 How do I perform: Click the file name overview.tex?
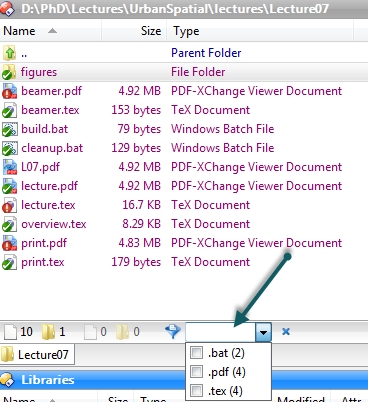54,224
